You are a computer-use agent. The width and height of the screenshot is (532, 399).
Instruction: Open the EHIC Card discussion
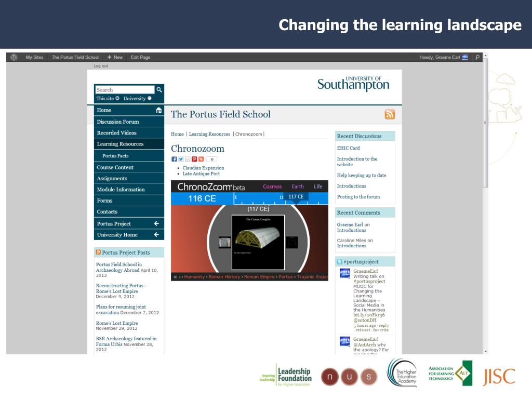348,148
